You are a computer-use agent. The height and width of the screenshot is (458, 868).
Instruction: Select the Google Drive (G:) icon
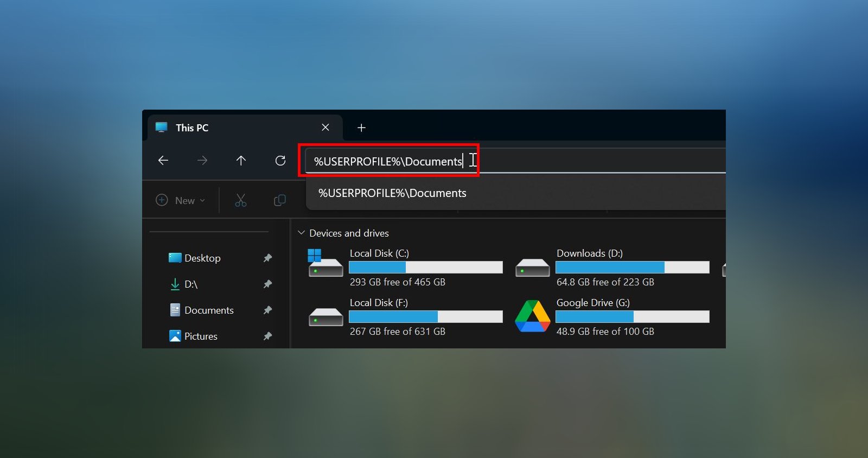pyautogui.click(x=532, y=316)
